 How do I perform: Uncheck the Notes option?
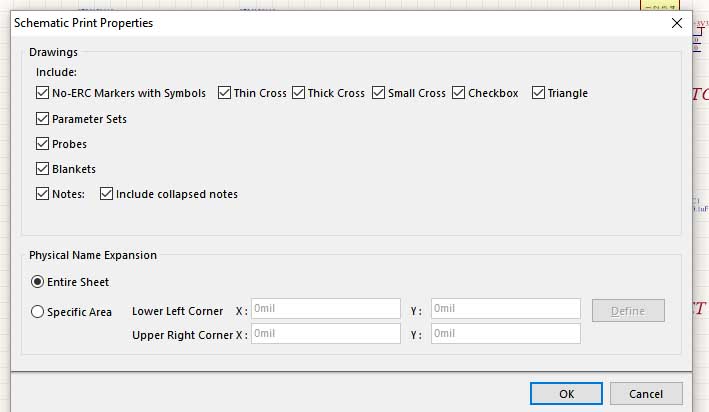click(x=43, y=194)
